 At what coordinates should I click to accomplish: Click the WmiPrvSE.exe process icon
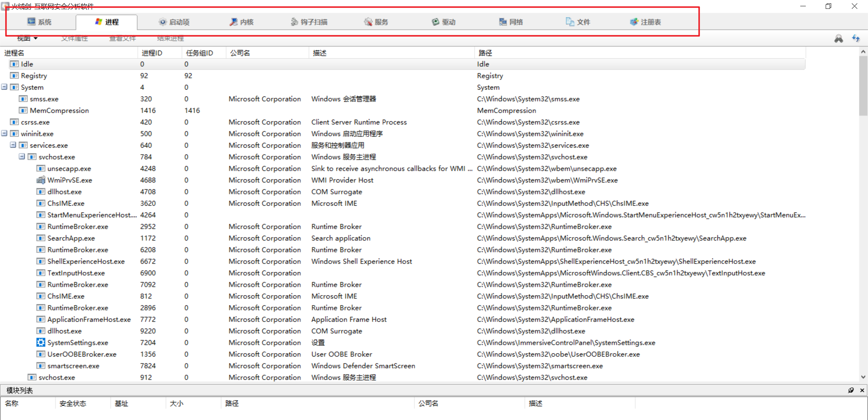click(40, 180)
